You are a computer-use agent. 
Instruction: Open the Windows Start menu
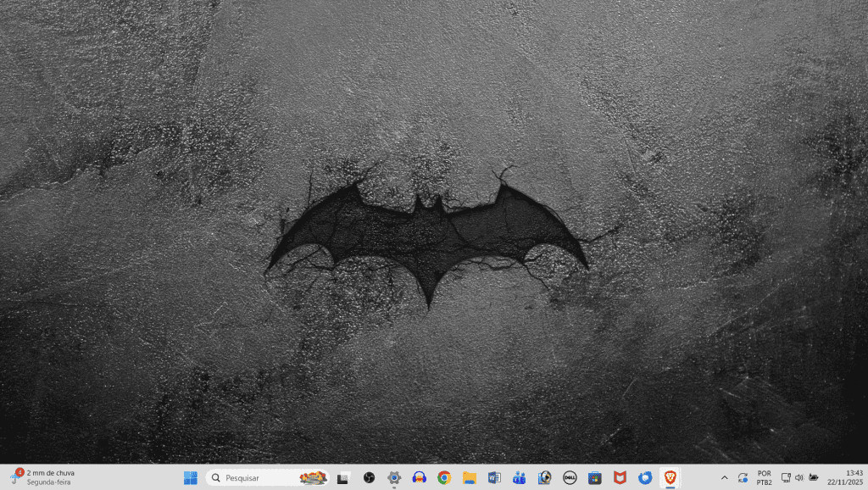click(191, 477)
